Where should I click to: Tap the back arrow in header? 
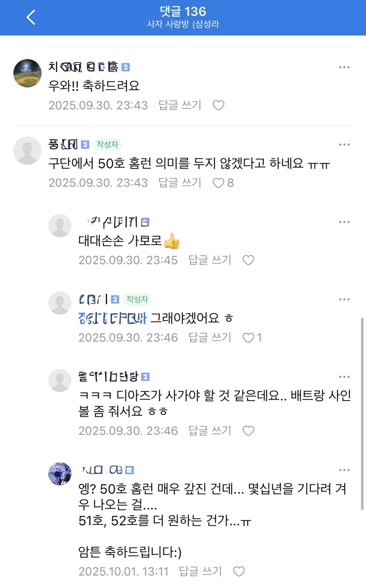coord(31,17)
